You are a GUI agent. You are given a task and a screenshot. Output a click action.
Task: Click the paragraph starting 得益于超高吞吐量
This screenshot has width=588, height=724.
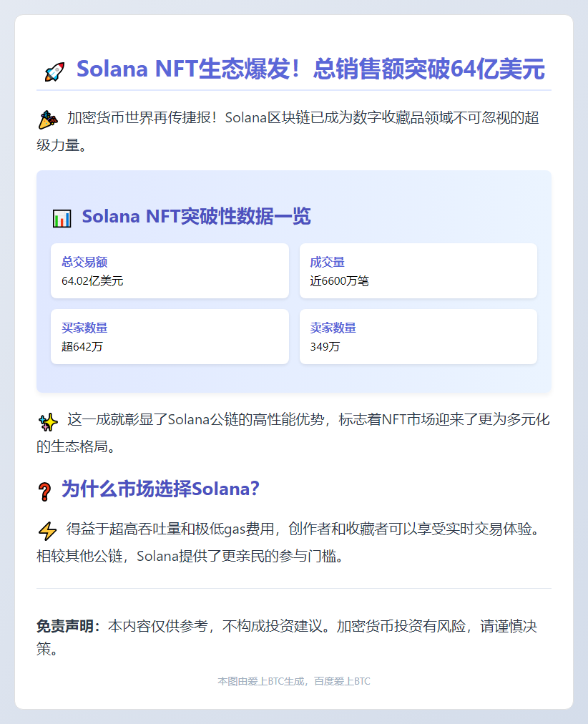pos(293,542)
